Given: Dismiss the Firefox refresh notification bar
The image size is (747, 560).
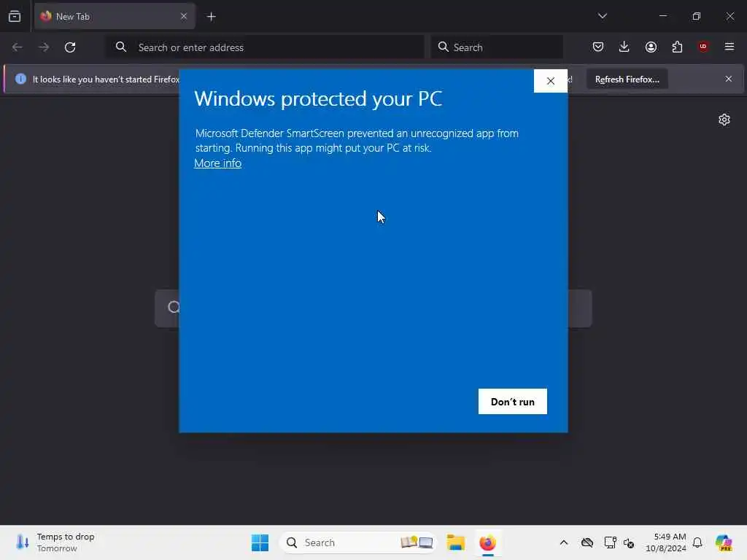Looking at the screenshot, I should tap(729, 79).
